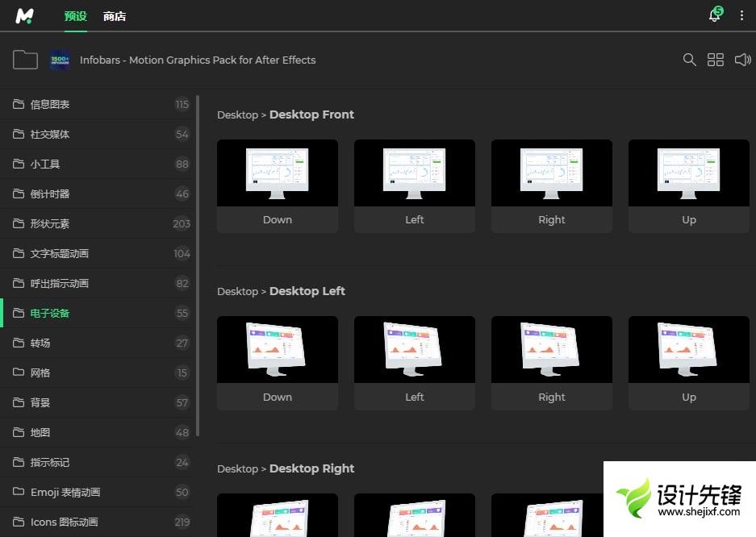Open the pack folder icon
The image size is (756, 537).
pyautogui.click(x=25, y=60)
